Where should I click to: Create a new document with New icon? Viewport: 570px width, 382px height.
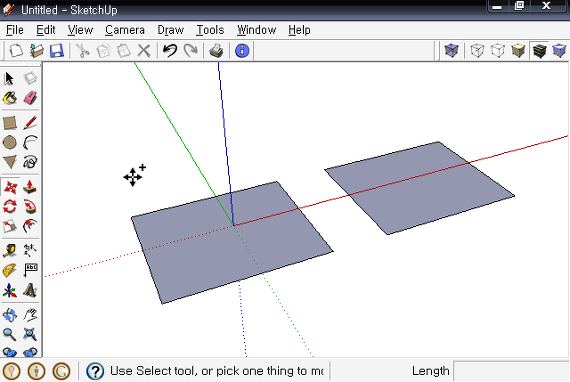16,51
